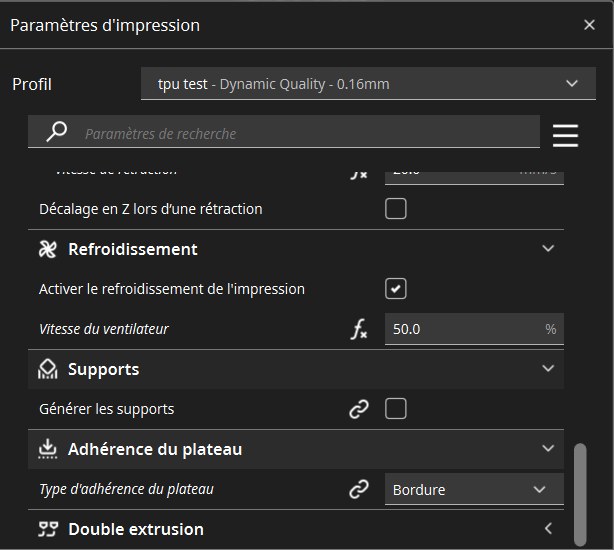This screenshot has height=550, width=614.
Task: Click the Supports section icon
Action: click(48, 369)
